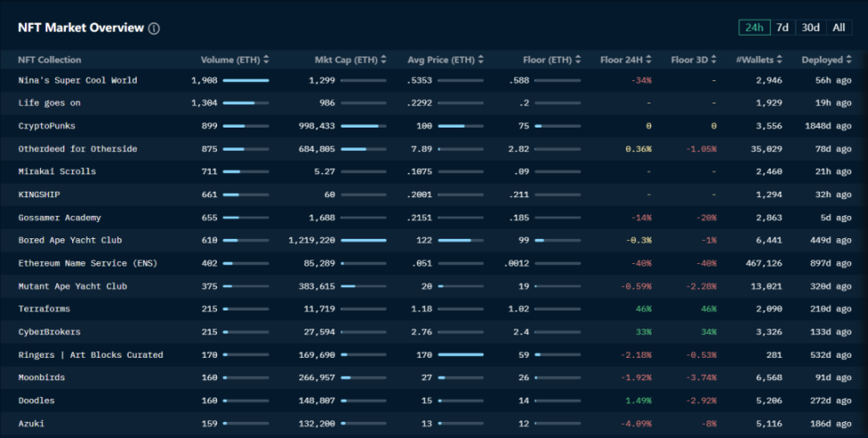Open the CyberBrokers collection
Image resolution: width=868 pixels, height=438 pixels.
click(49, 332)
